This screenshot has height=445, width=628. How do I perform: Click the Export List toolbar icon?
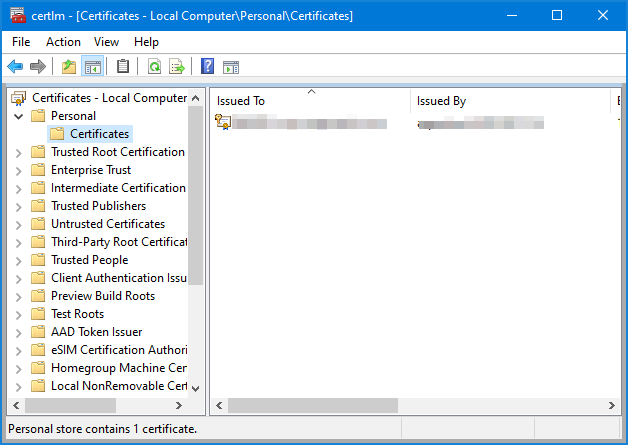coord(177,66)
